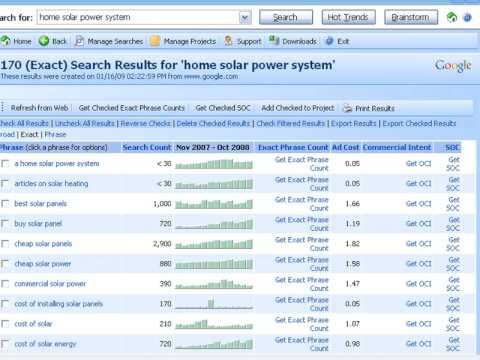
Task: Click Get OCI for 'commercial solar power'
Action: click(418, 284)
